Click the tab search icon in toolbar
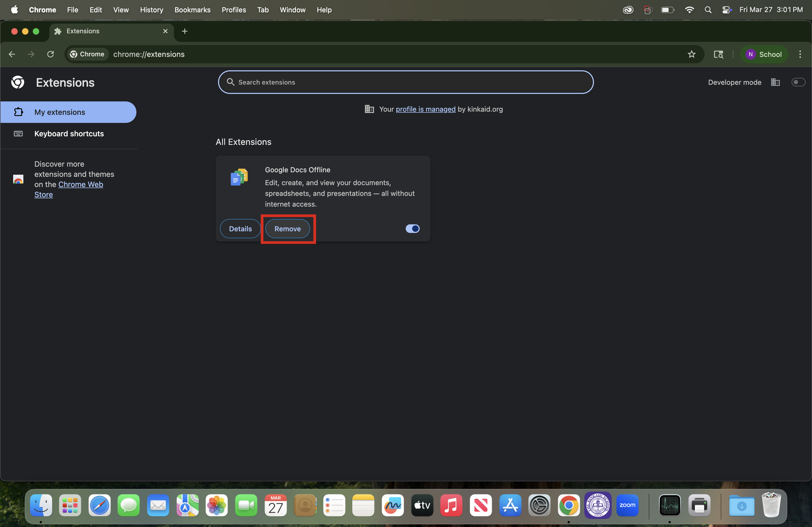The height and width of the screenshot is (527, 812). (718, 54)
